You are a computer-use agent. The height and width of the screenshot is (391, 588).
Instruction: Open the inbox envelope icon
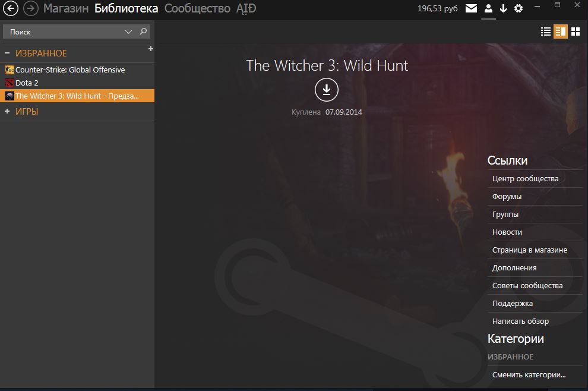471,8
